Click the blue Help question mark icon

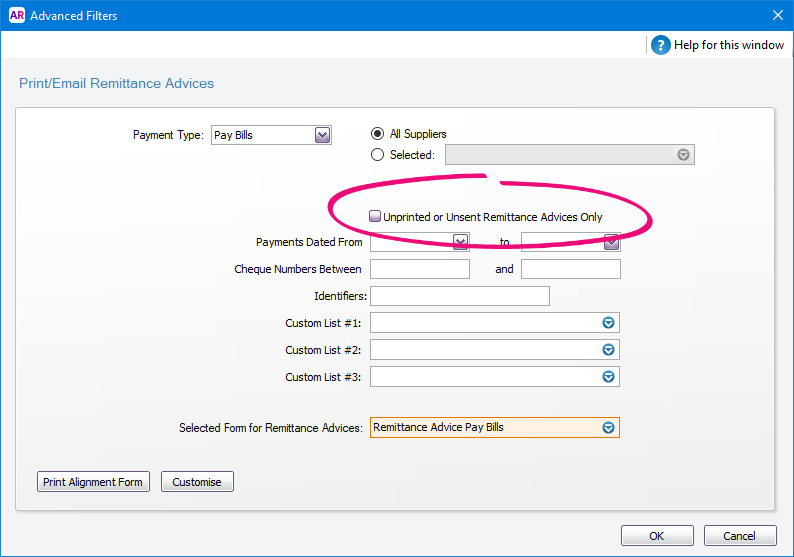pyautogui.click(x=661, y=45)
